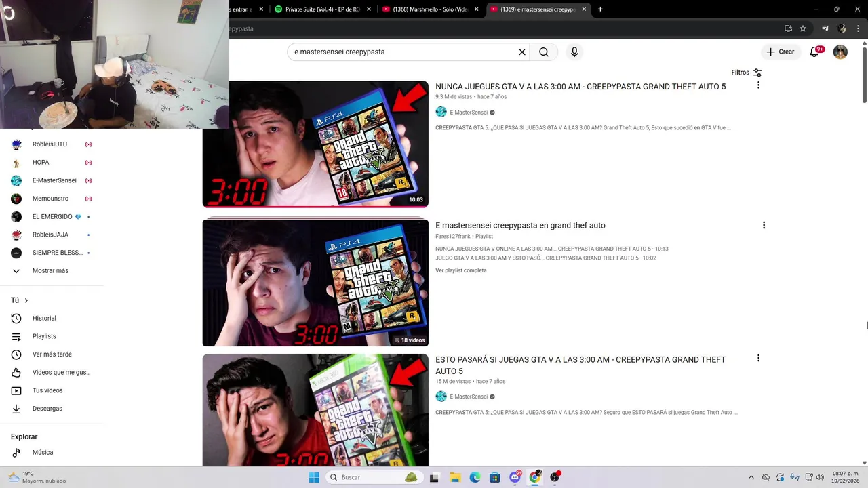Close the Private Suite Spotify tab
The height and width of the screenshot is (488, 868).
coord(369,9)
